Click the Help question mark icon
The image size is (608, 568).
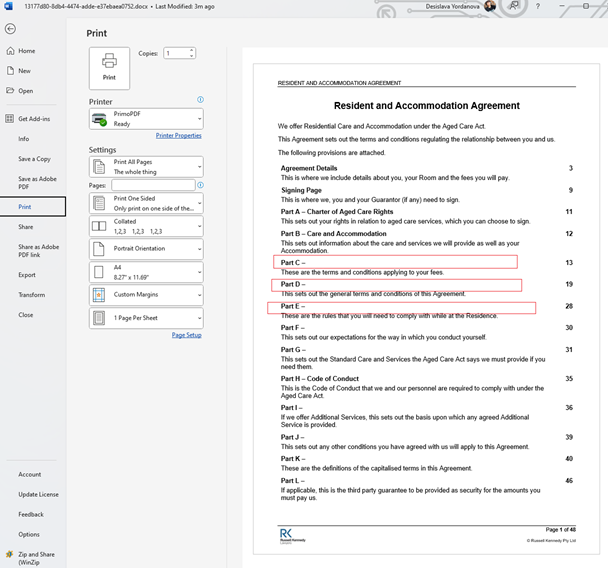point(538,6)
